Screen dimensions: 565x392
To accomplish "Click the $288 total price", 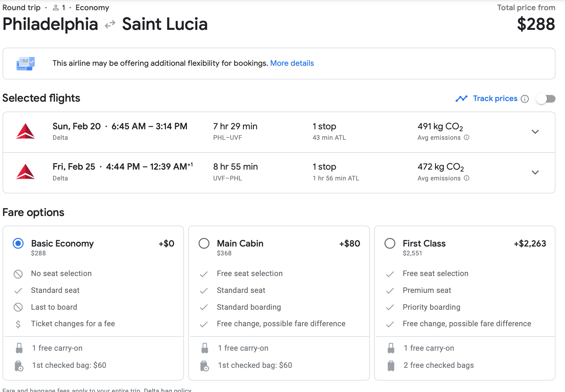I will [x=536, y=24].
